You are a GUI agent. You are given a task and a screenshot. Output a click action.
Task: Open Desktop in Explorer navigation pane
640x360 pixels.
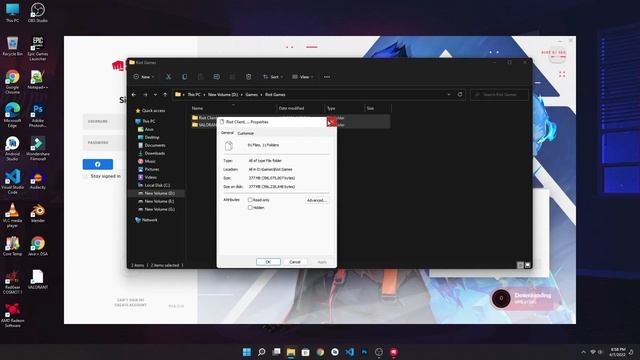(149, 137)
